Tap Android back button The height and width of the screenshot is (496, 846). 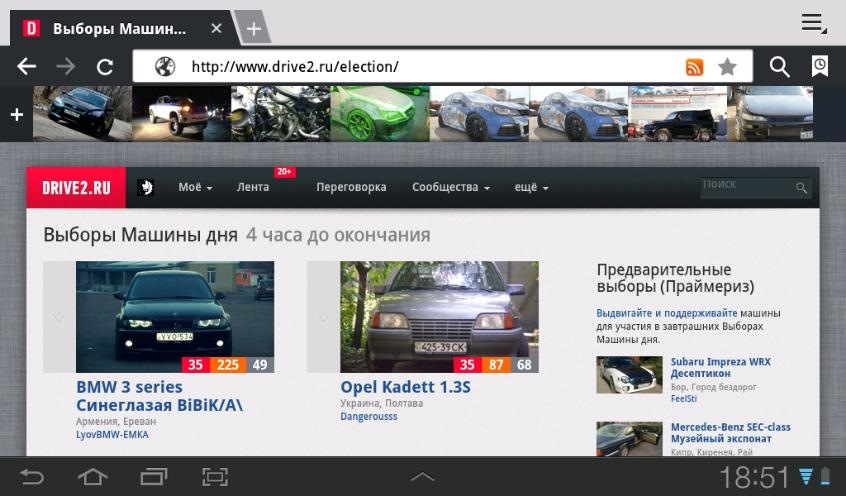32,477
